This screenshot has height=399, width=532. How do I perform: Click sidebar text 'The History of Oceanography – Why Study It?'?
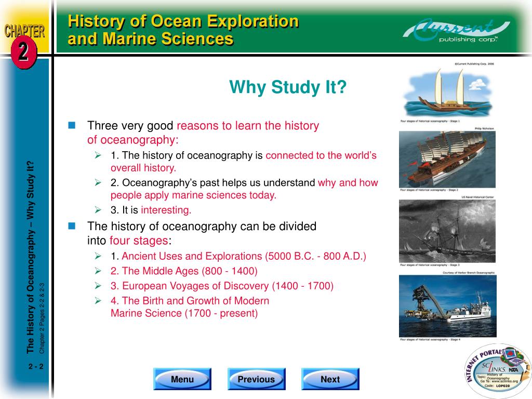pos(31,258)
